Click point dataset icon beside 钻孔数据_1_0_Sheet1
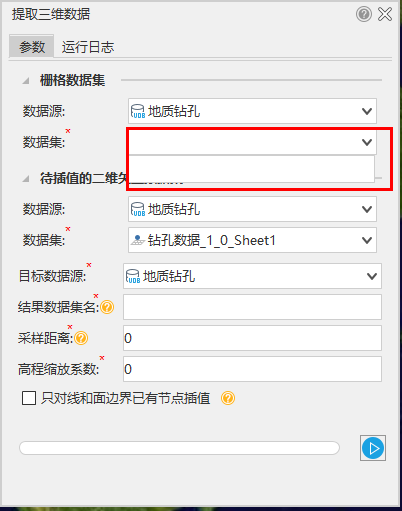 [x=138, y=240]
